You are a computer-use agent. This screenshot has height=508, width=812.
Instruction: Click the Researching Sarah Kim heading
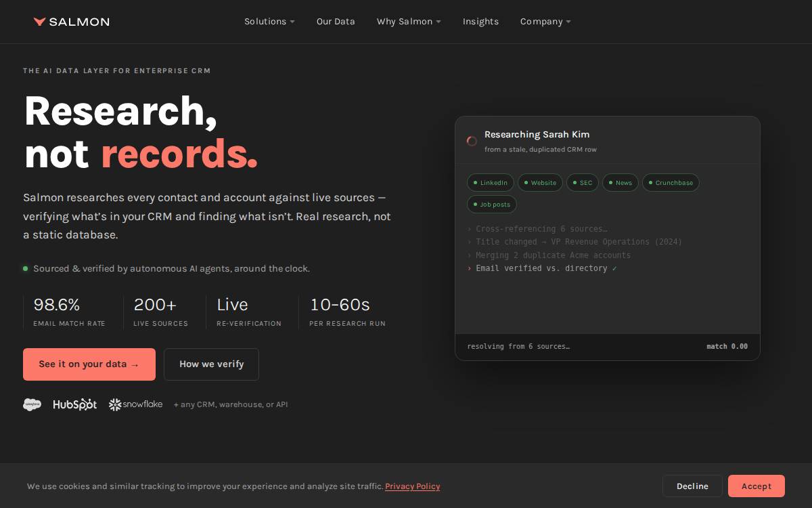(537, 135)
